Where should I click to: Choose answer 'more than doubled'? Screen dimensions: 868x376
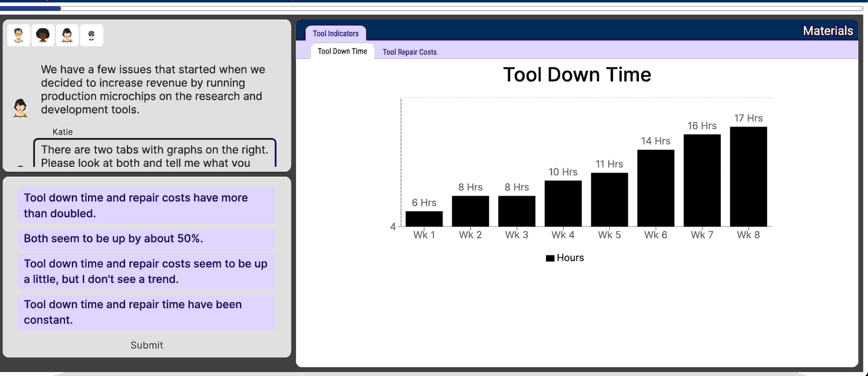(x=146, y=205)
